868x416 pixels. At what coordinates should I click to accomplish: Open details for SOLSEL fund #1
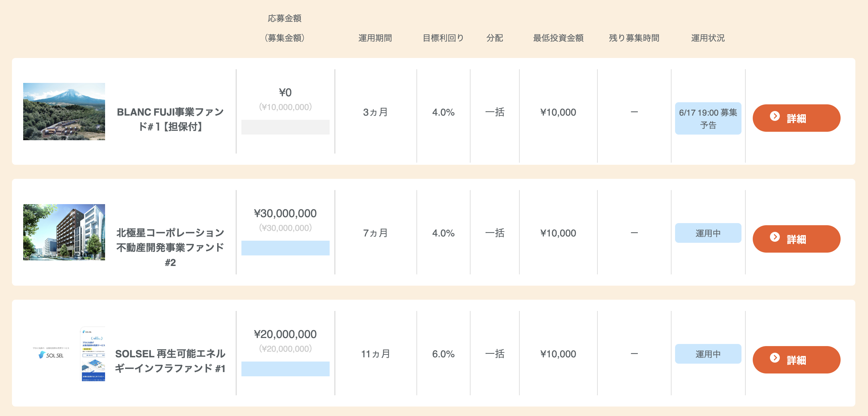(796, 360)
